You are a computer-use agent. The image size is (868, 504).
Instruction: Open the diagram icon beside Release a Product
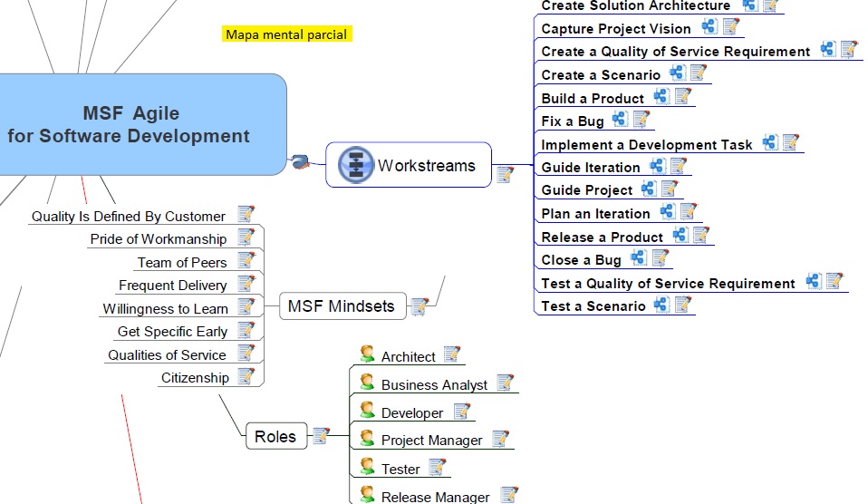(x=680, y=236)
